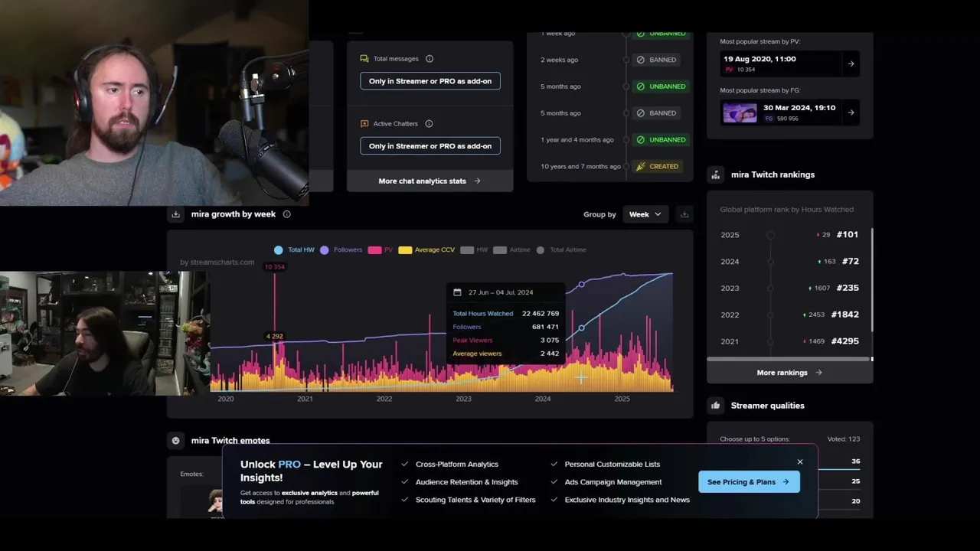The width and height of the screenshot is (980, 551).
Task: Close the Unlock PRO banner
Action: click(x=800, y=462)
